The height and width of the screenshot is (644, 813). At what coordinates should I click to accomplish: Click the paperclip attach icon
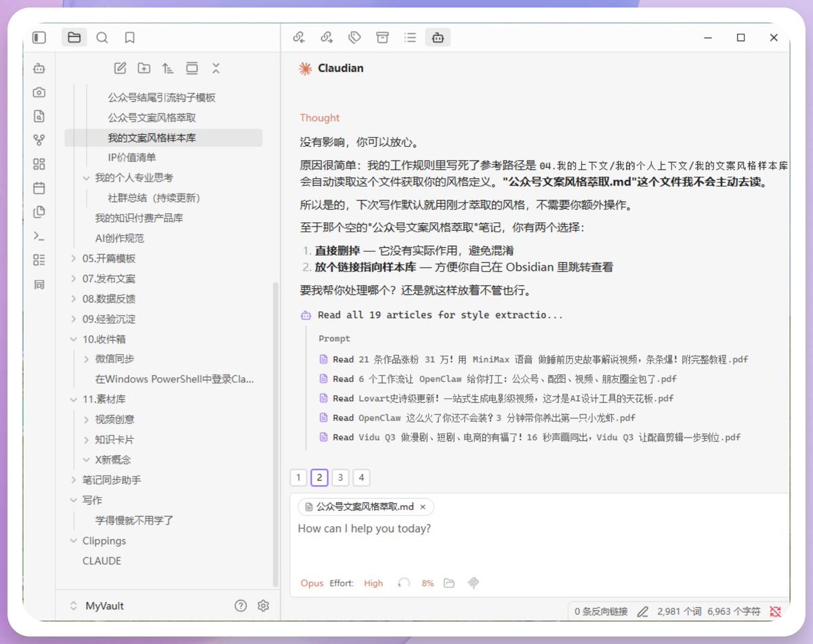tap(474, 583)
